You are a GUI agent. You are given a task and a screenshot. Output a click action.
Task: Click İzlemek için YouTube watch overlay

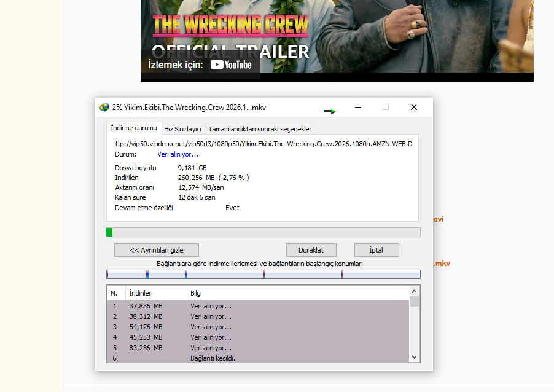click(200, 65)
